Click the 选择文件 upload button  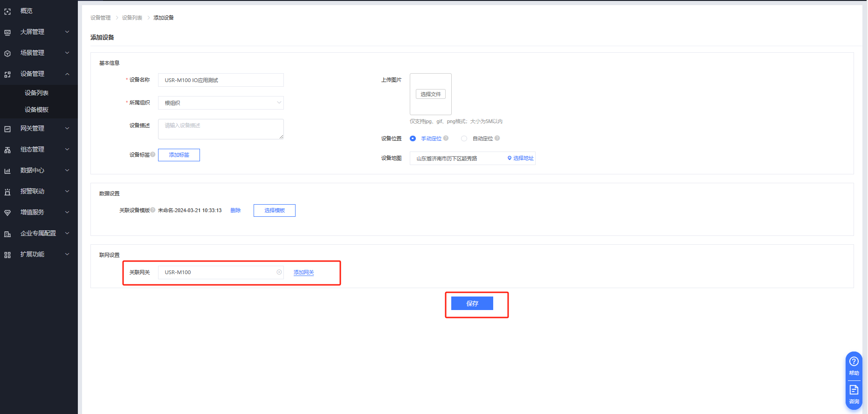point(431,94)
